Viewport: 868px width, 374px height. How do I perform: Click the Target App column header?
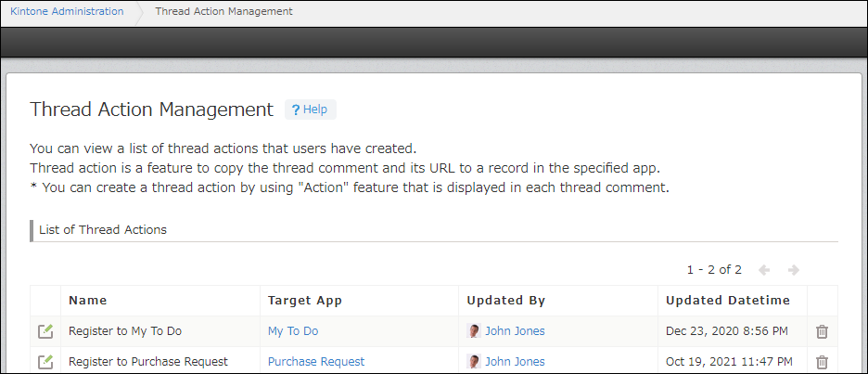click(x=305, y=301)
